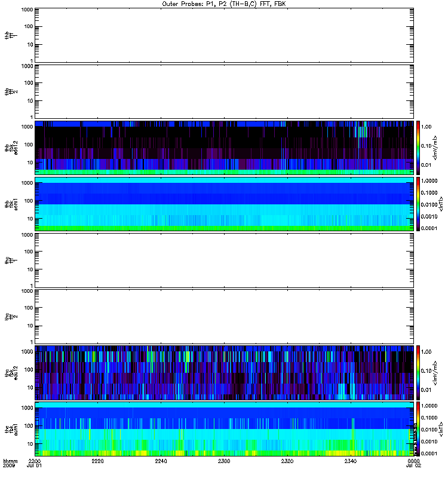Click the 1.0000 value on thb scm1 color bar
The width and height of the screenshot is (448, 478).
point(429,181)
